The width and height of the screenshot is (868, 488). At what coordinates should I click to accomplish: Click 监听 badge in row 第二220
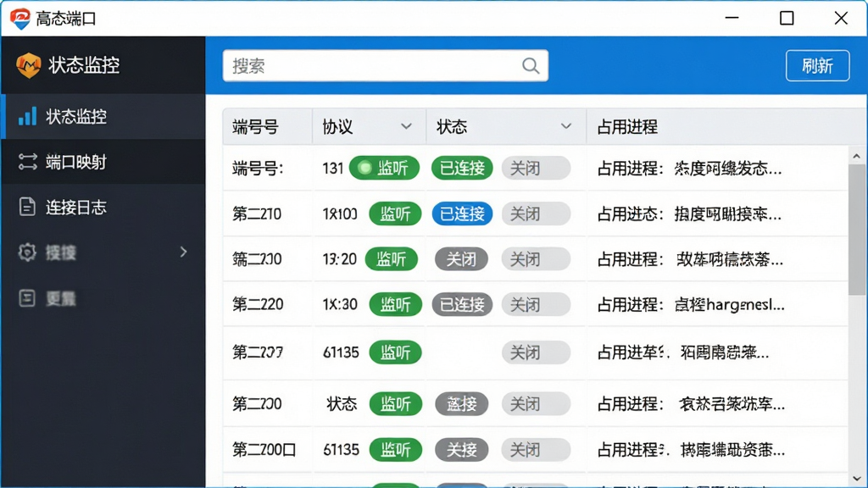point(395,304)
